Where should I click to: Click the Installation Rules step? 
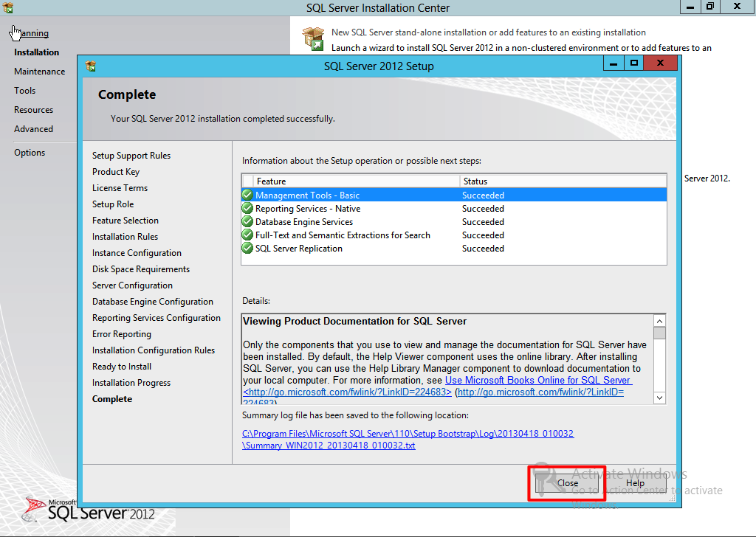pyautogui.click(x=126, y=237)
